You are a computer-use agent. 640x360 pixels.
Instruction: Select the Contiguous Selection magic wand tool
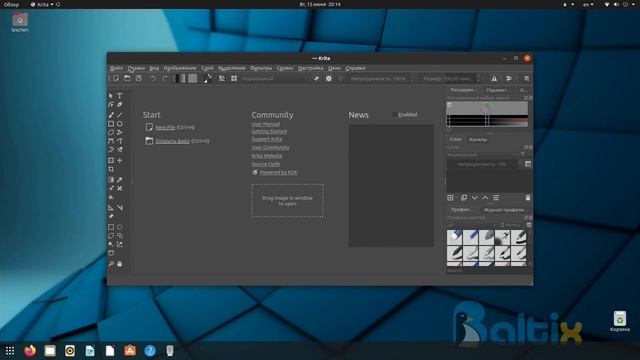pyautogui.click(x=111, y=244)
